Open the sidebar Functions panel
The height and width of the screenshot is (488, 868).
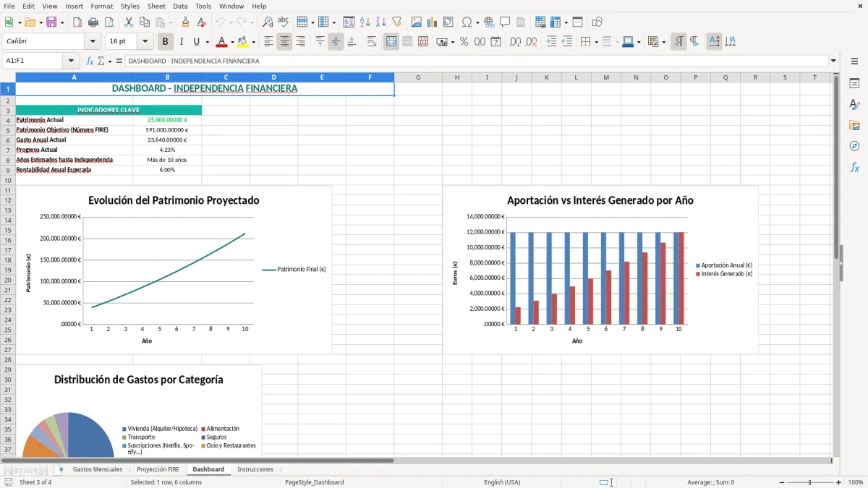[x=854, y=167]
